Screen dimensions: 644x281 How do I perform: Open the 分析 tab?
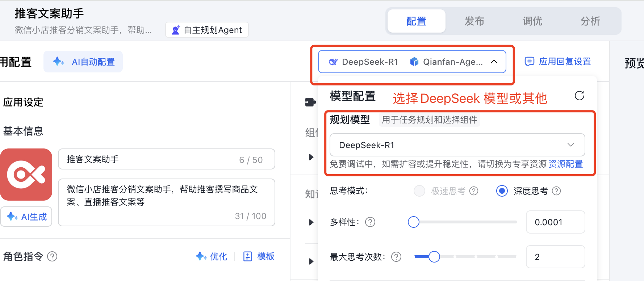pos(590,21)
